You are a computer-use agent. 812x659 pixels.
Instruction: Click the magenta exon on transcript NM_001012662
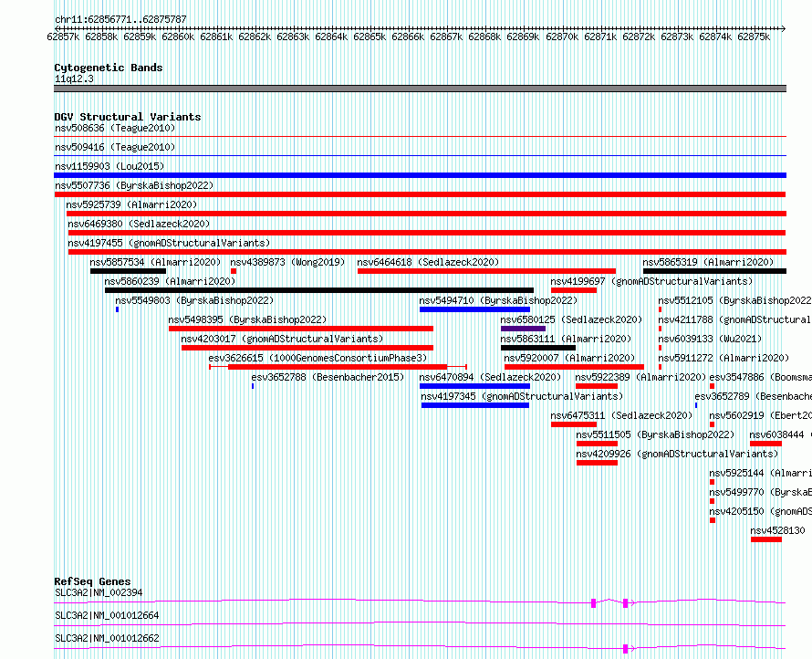(x=626, y=649)
